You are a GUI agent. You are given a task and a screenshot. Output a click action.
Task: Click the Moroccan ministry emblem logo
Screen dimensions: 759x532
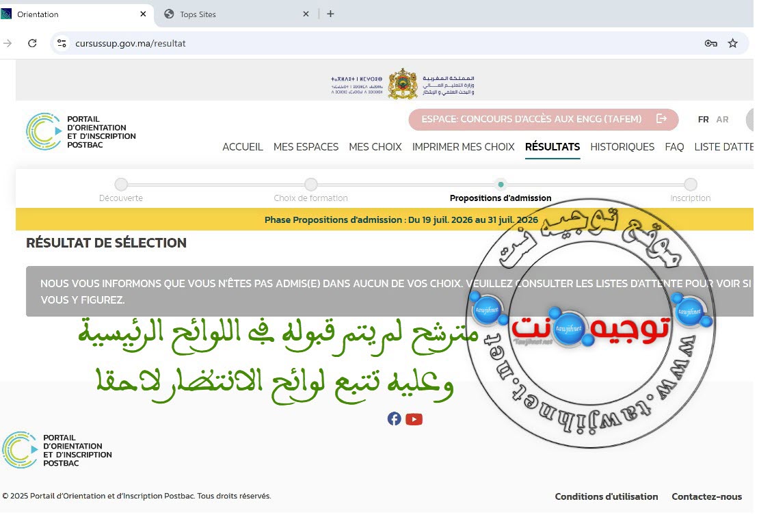pyautogui.click(x=403, y=83)
